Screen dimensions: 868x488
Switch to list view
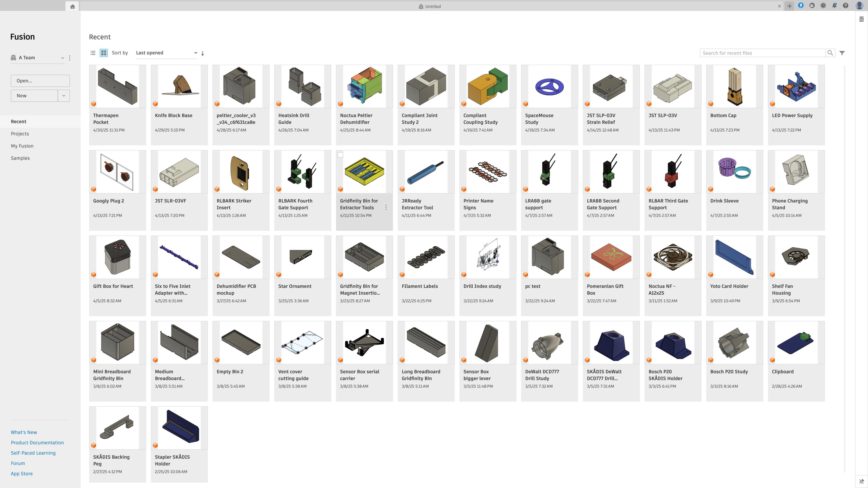pyautogui.click(x=93, y=53)
